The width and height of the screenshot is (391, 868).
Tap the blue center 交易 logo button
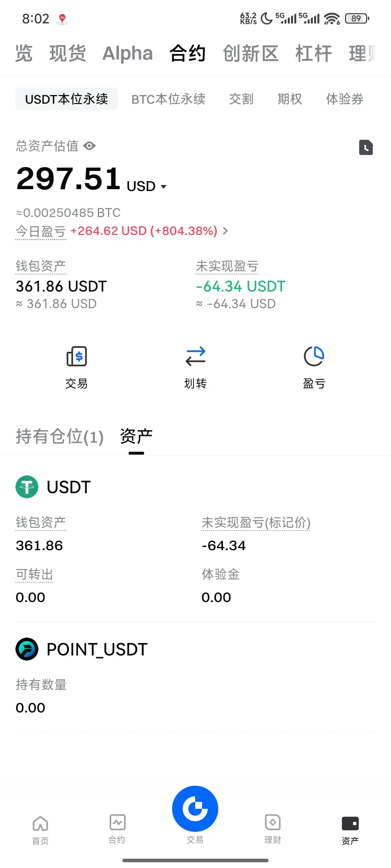pos(195,809)
